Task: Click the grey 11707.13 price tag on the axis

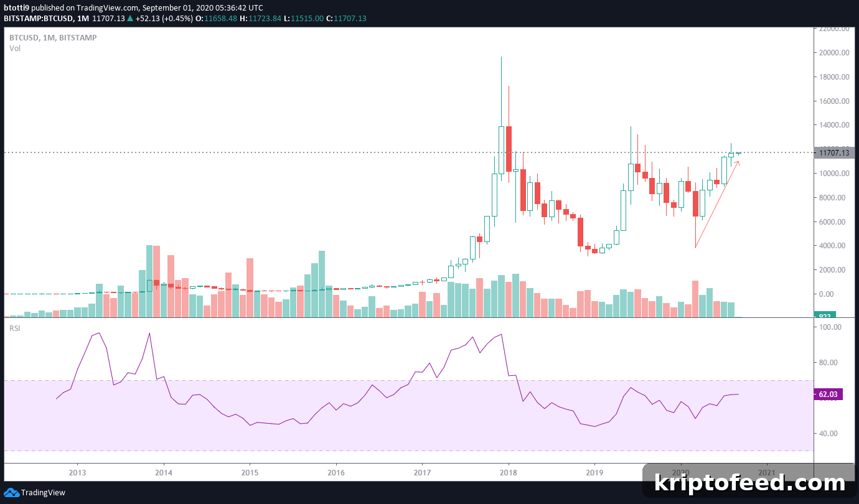Action: 833,153
